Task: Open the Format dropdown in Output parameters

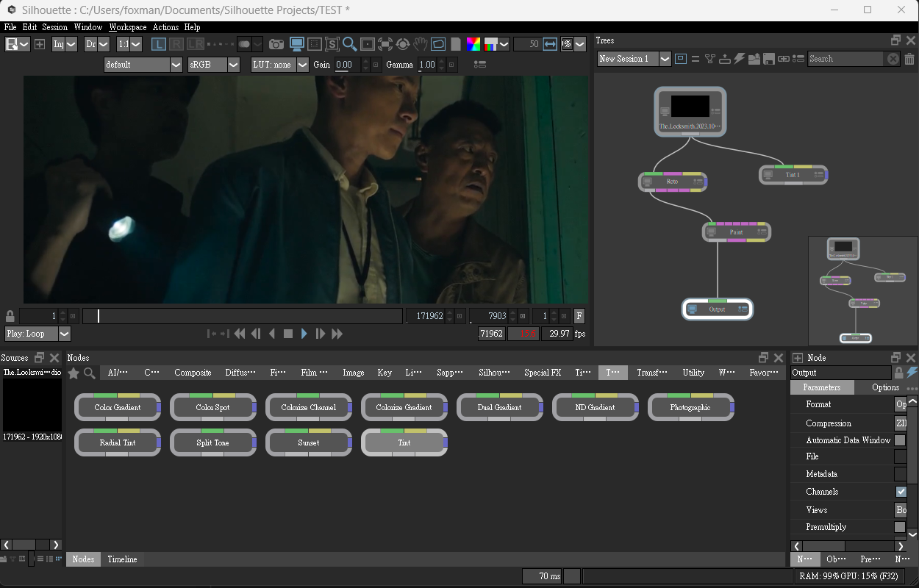Action: [x=901, y=404]
